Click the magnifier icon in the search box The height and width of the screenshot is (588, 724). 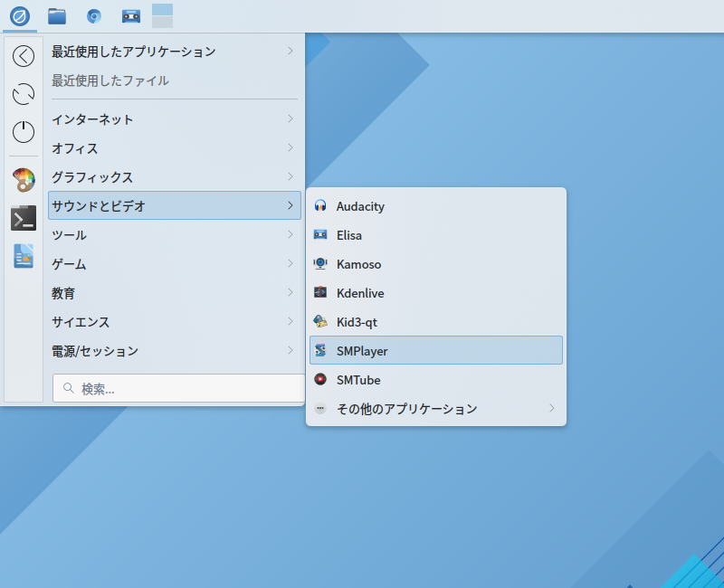(69, 388)
